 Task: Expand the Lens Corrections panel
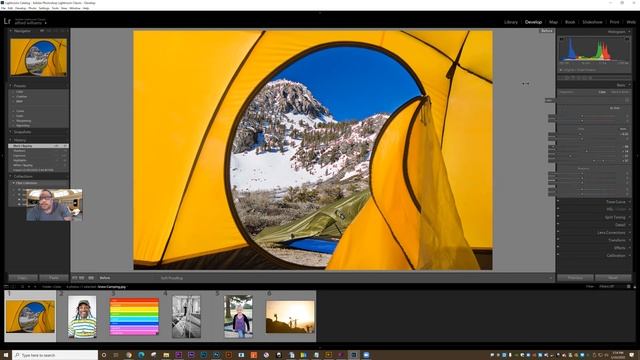[x=611, y=233]
